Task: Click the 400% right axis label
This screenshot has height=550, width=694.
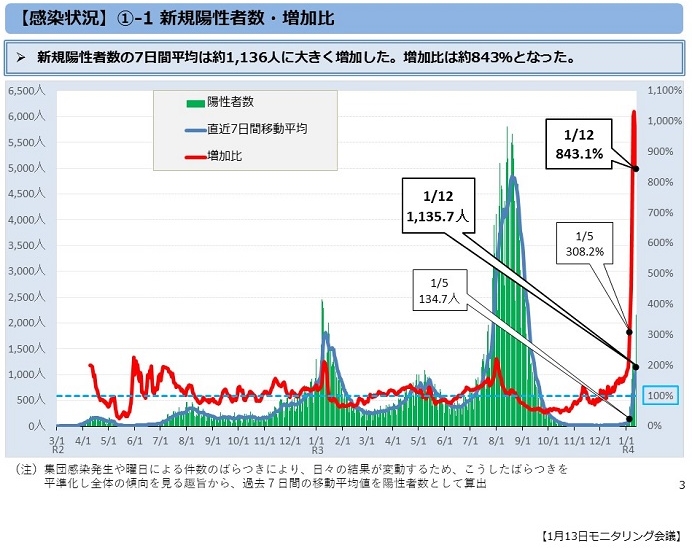Action: (660, 304)
